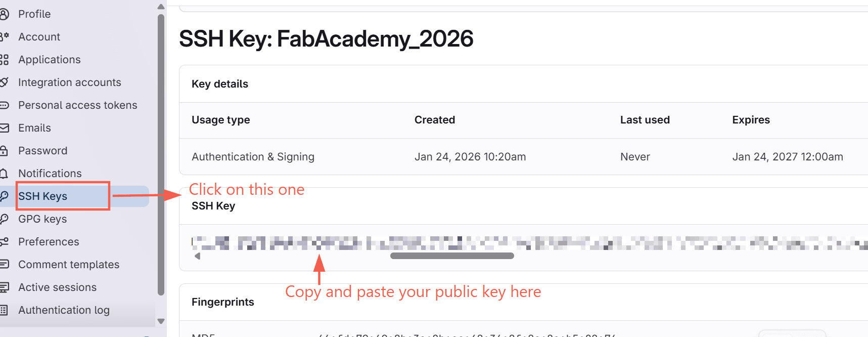The image size is (868, 337).
Task: Click the Account icon in sidebar
Action: pyautogui.click(x=5, y=36)
